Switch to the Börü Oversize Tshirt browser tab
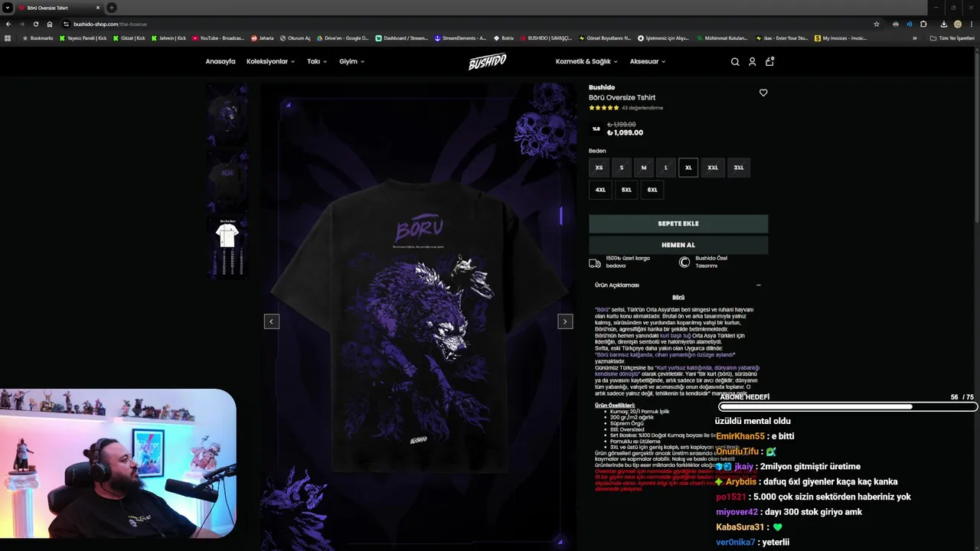The height and width of the screenshot is (551, 980). tap(60, 8)
